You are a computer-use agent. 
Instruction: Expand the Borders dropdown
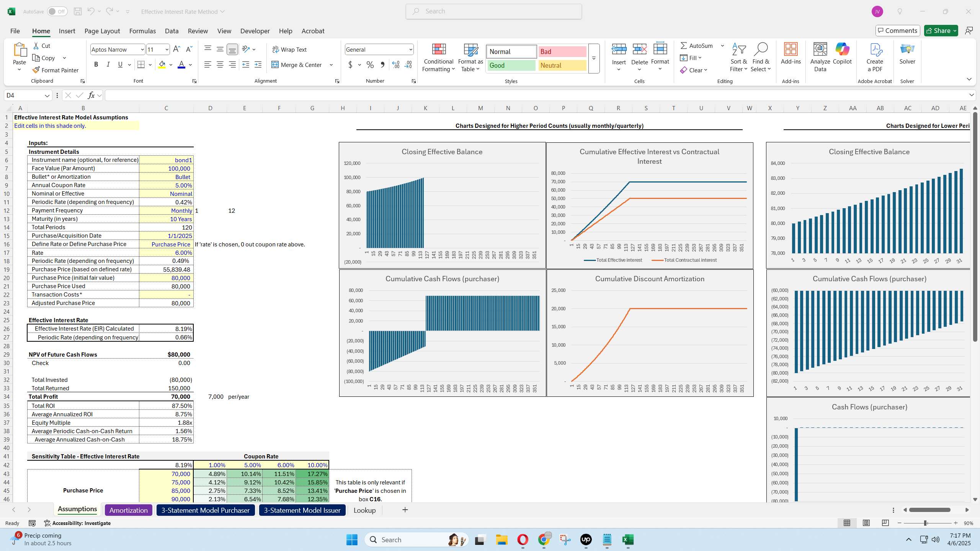coord(149,64)
